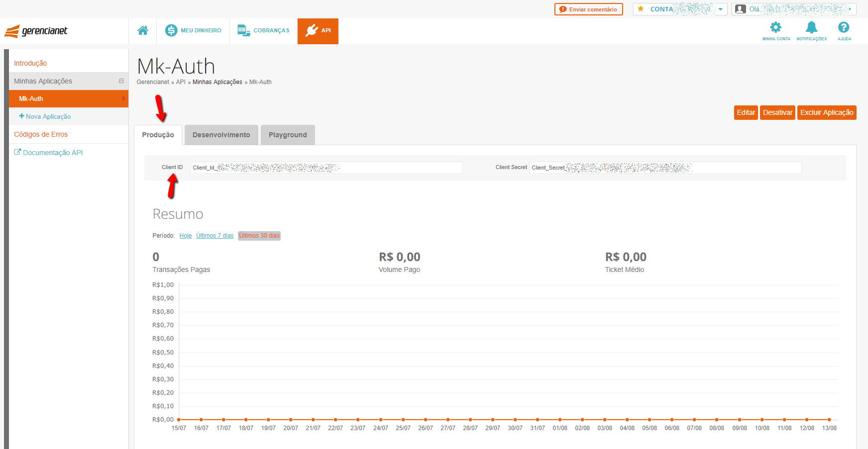Open Códigos de Erros sidebar link

[x=41, y=134]
